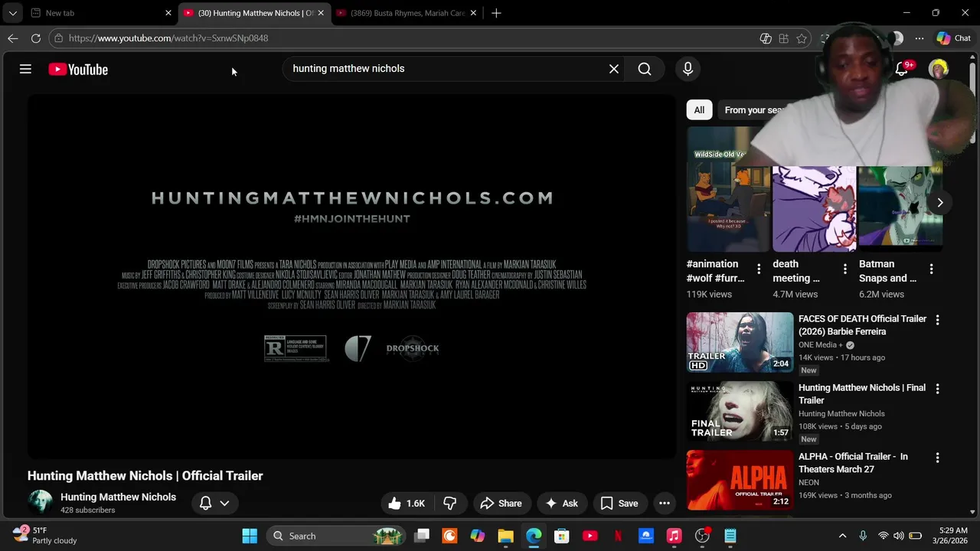Run search with the magnifier button
Screen dimensions: 980x551
point(645,69)
